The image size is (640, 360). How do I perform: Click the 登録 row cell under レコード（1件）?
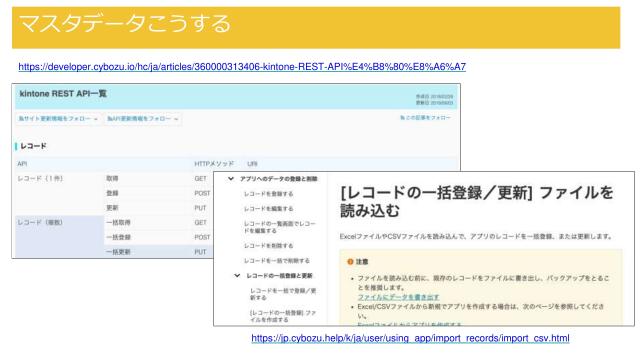112,193
